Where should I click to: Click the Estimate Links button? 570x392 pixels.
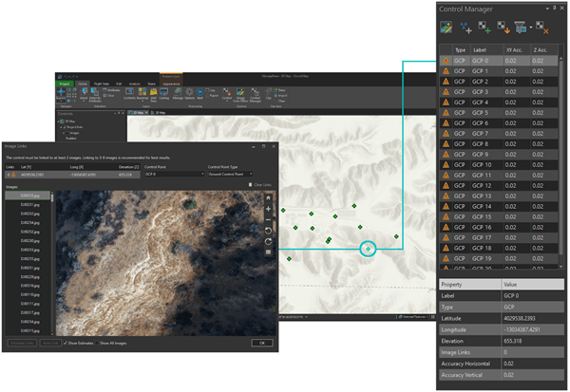(x=22, y=343)
